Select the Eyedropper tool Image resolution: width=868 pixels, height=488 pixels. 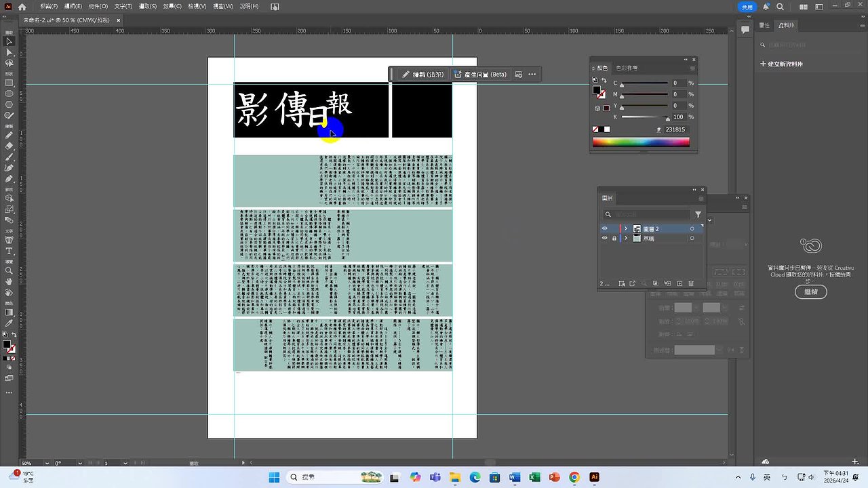click(x=9, y=324)
